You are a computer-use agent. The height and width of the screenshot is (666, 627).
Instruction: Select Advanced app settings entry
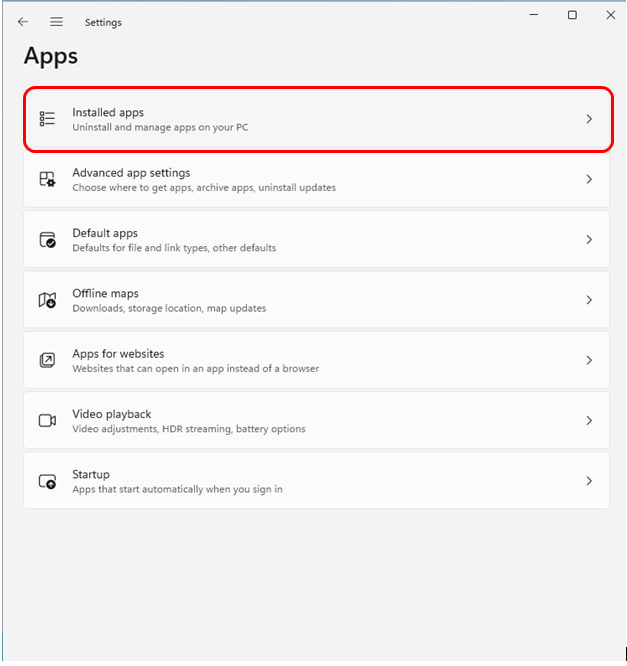click(316, 179)
